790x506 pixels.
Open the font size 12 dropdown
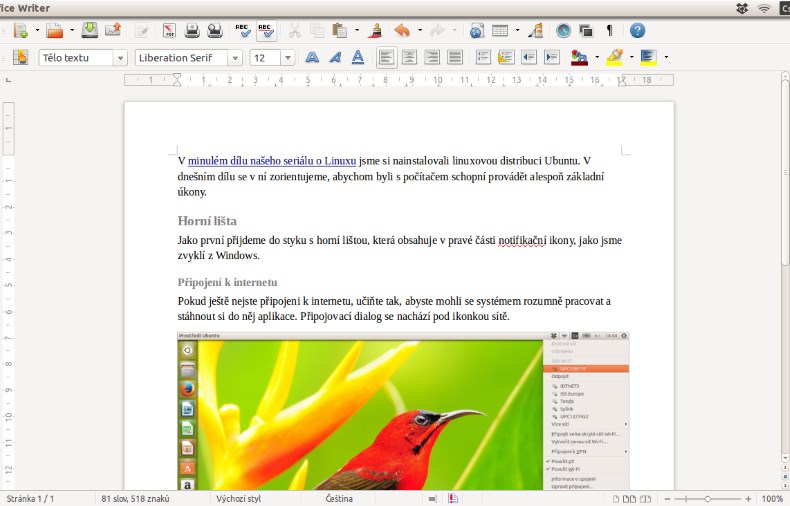[x=287, y=58]
